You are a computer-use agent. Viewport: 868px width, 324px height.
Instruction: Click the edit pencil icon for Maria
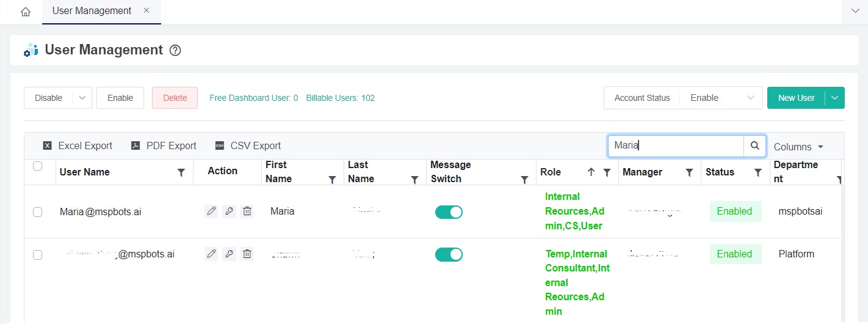(211, 211)
